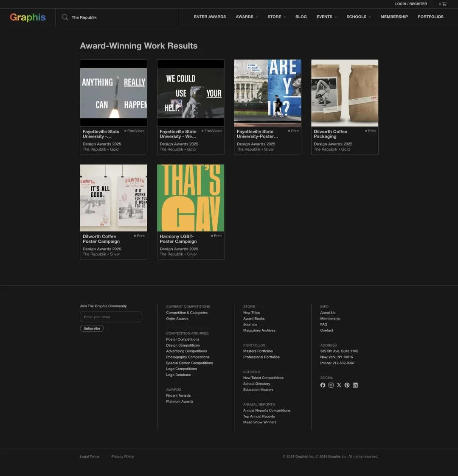Image resolution: width=458 pixels, height=476 pixels.
Task: Open Top Annual Reports link
Action: (259, 417)
